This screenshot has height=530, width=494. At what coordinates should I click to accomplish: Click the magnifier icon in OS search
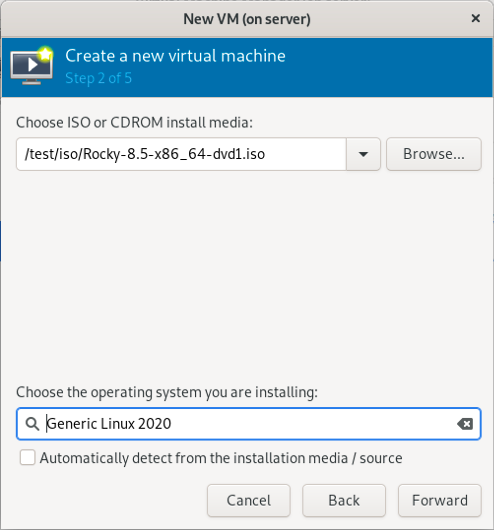pos(32,424)
